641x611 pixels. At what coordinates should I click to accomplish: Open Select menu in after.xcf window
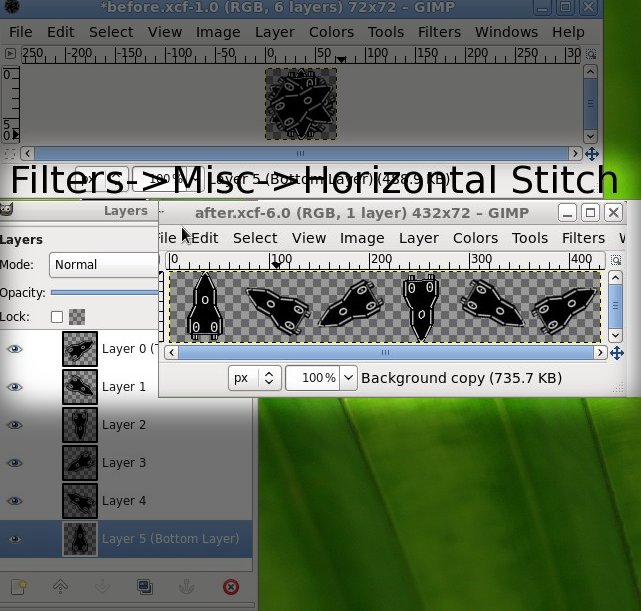(x=255, y=238)
